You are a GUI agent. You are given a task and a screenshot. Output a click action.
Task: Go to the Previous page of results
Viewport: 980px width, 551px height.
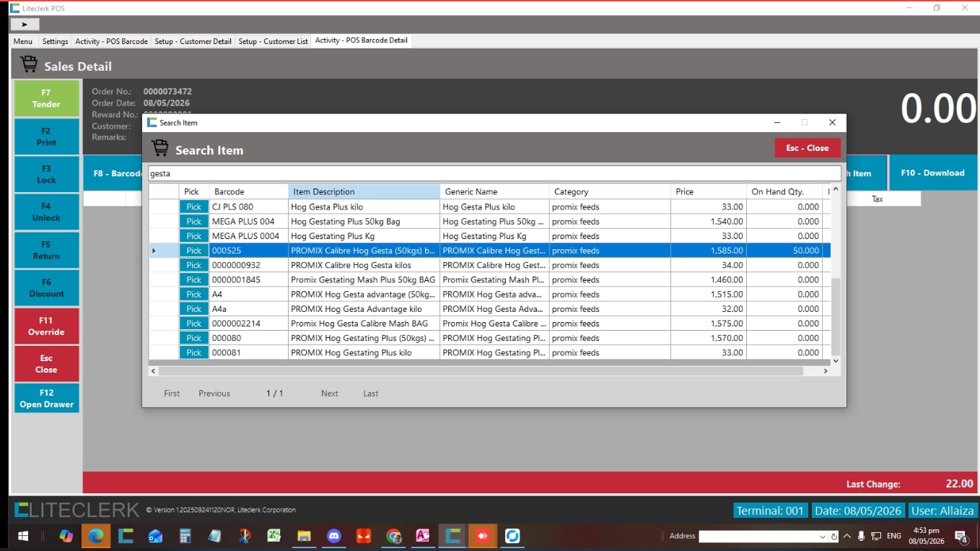214,394
